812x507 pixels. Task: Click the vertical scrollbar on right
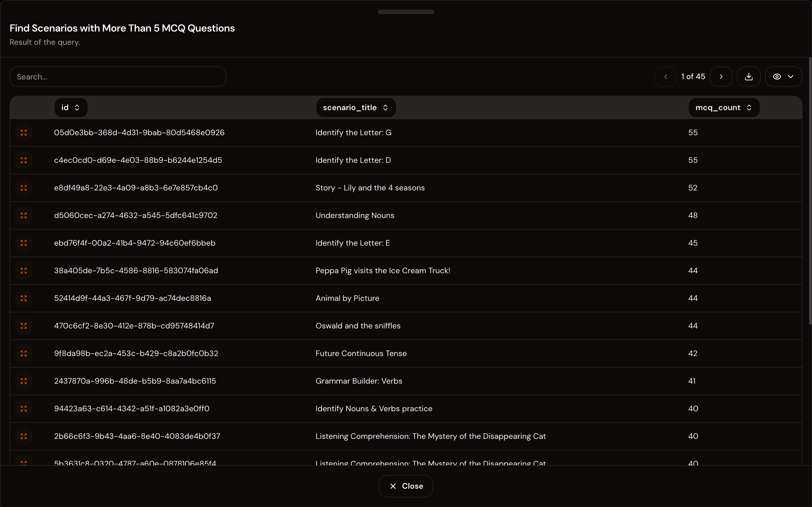pyautogui.click(x=810, y=191)
